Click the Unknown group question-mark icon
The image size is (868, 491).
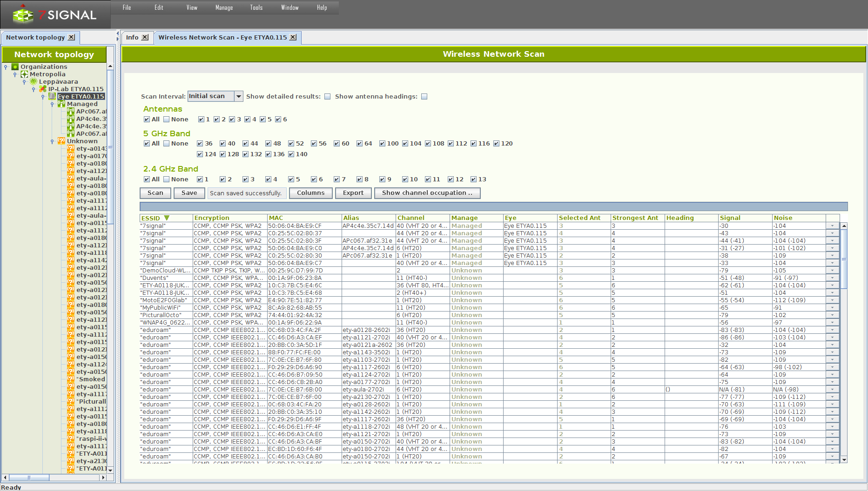[x=61, y=141]
